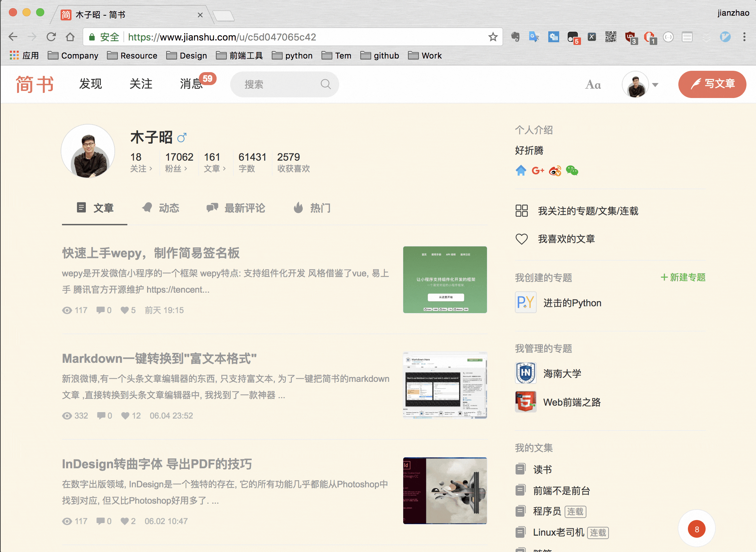The height and width of the screenshot is (552, 756).
Task: Click the blue home icon under 好折腾
Action: [521, 171]
